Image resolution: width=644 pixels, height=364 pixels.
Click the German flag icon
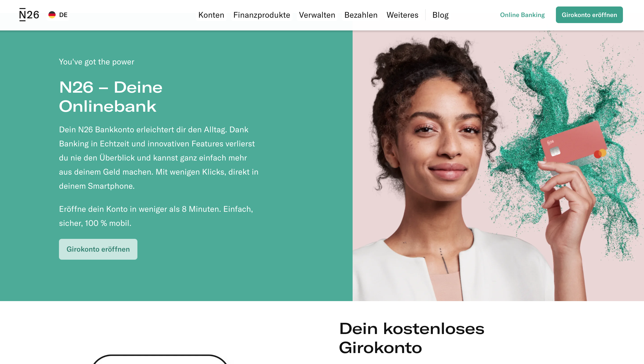[52, 15]
